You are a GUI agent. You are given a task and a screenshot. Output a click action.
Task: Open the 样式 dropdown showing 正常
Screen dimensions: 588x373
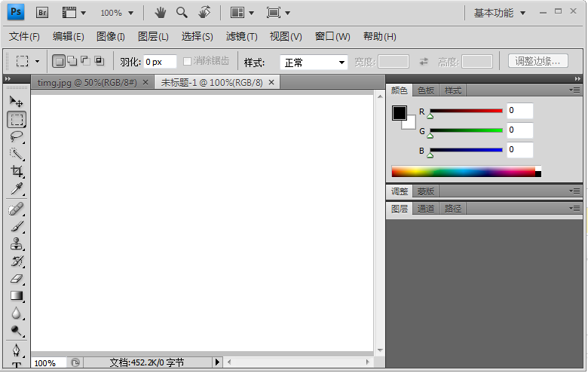tap(314, 63)
